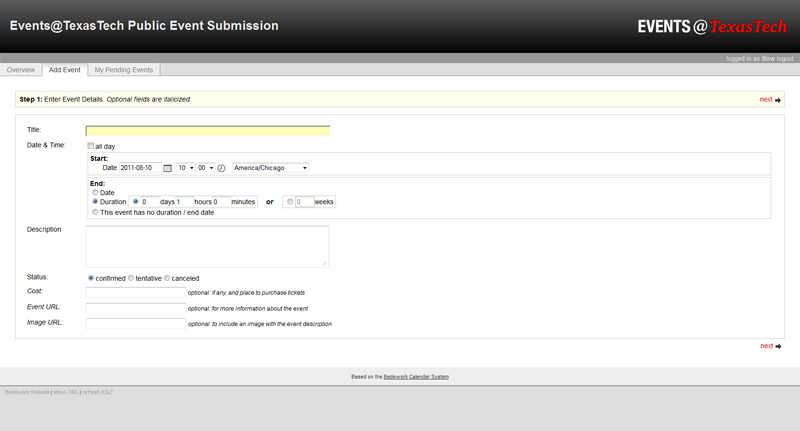Switch to the Overview tab

point(21,70)
